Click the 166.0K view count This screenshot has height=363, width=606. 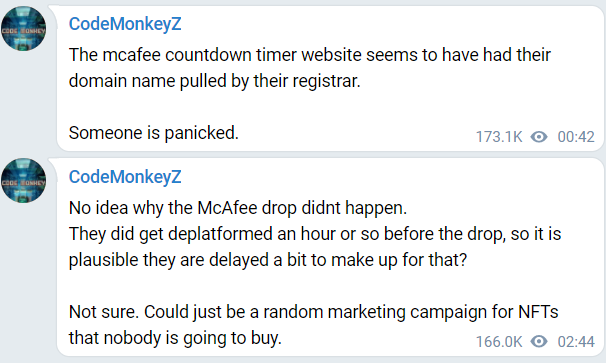[499, 342]
